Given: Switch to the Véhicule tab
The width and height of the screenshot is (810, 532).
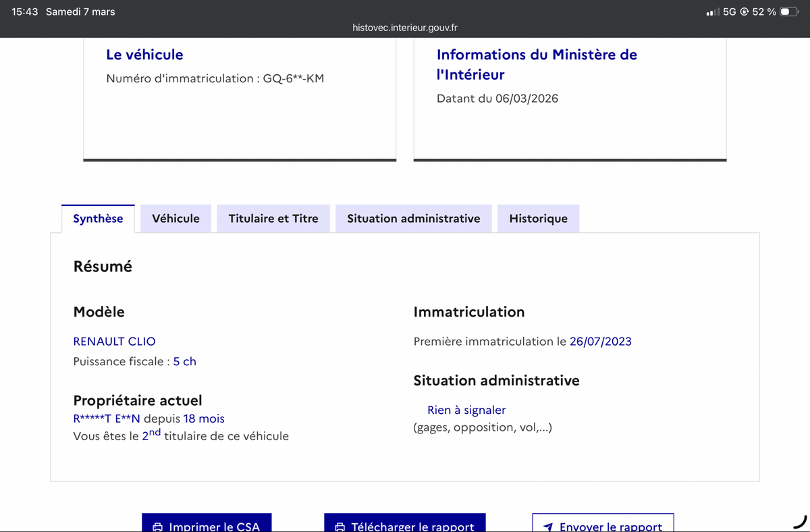Looking at the screenshot, I should (175, 218).
